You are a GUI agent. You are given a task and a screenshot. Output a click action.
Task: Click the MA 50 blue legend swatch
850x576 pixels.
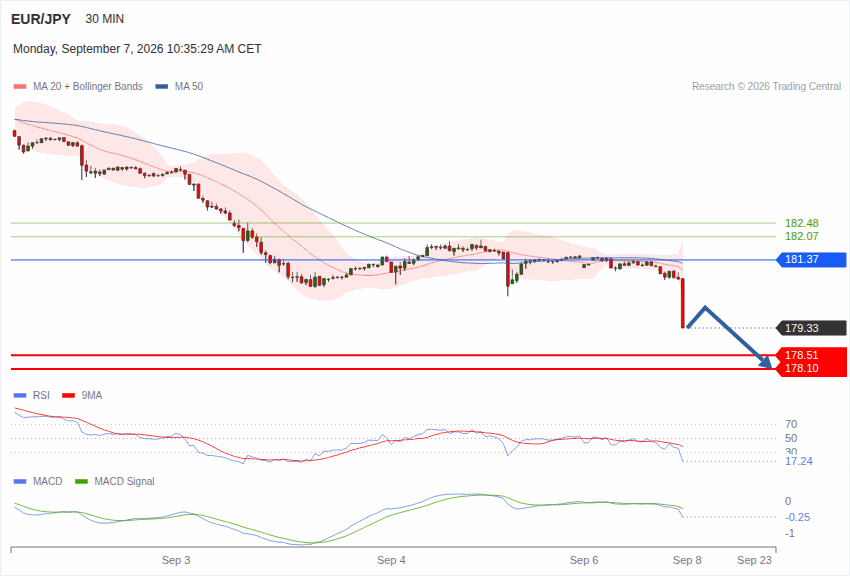point(162,87)
